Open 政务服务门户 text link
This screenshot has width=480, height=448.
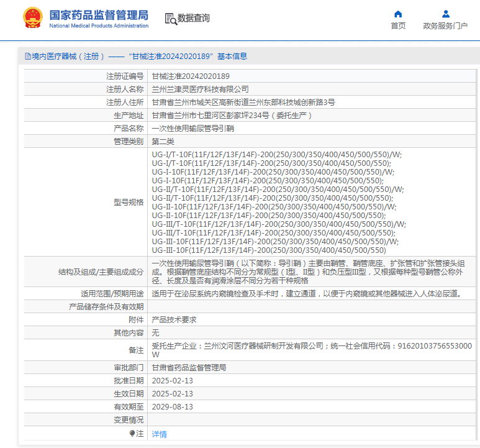445,25
